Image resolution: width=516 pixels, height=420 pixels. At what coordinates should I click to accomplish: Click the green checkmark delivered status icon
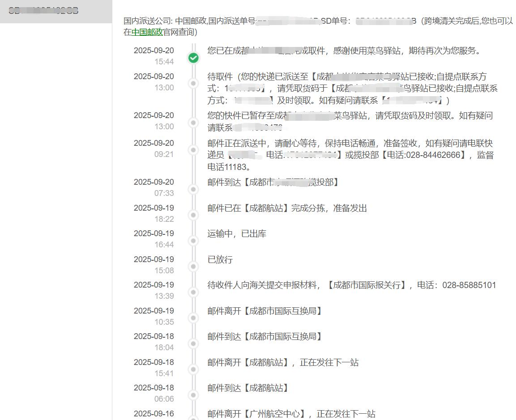coord(193,58)
